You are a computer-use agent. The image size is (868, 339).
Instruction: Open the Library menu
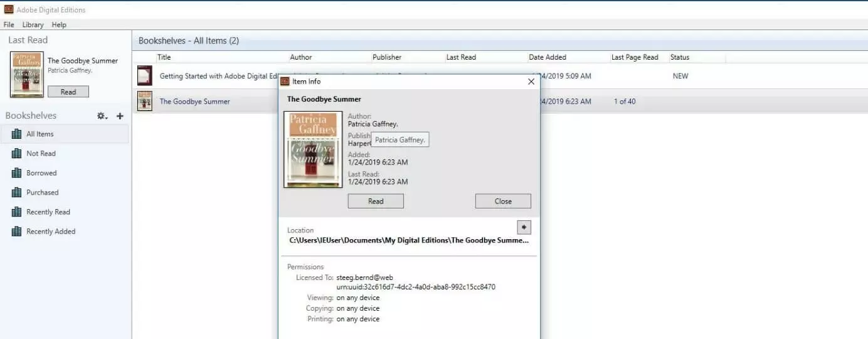[x=33, y=24]
